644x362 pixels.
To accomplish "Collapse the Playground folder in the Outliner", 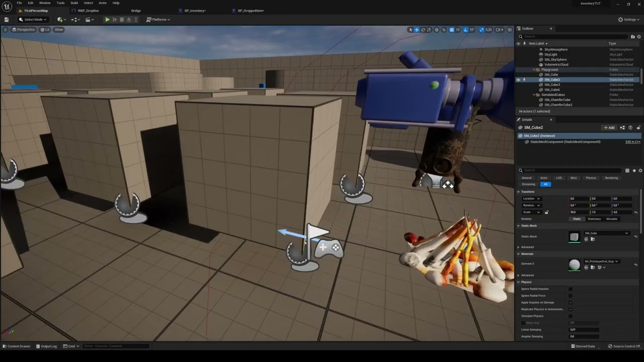I will pos(534,69).
